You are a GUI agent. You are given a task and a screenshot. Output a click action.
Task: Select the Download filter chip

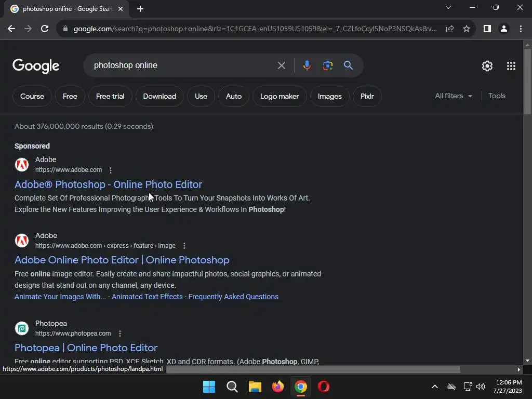(159, 96)
